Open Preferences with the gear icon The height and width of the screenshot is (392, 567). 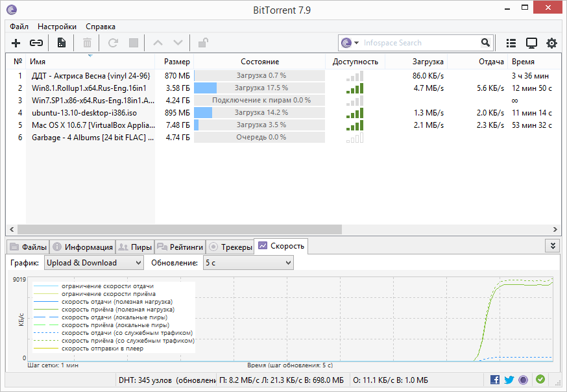(551, 43)
